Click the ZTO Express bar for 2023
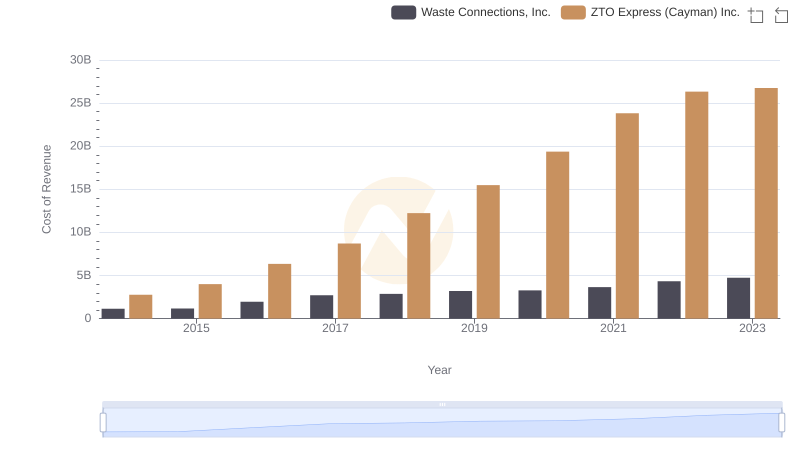The image size is (800, 461). coord(766,203)
